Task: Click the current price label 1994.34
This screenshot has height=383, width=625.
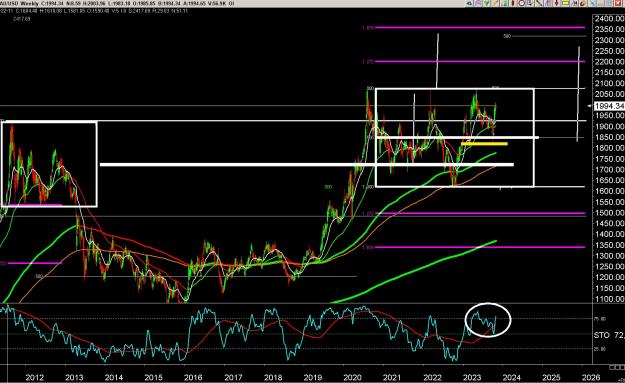Action: [x=609, y=106]
